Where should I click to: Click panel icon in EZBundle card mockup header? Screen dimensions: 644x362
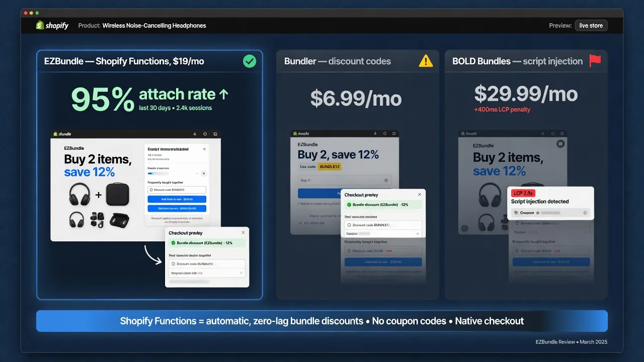point(215,134)
